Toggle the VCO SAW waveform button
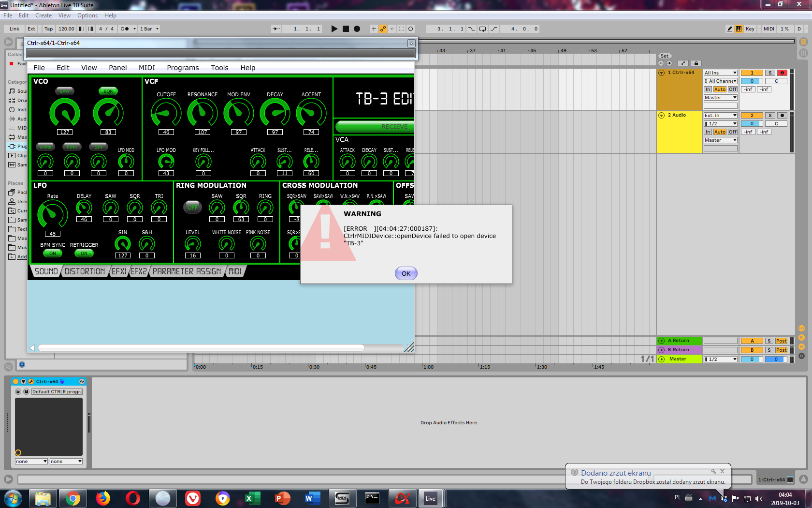 (65, 91)
